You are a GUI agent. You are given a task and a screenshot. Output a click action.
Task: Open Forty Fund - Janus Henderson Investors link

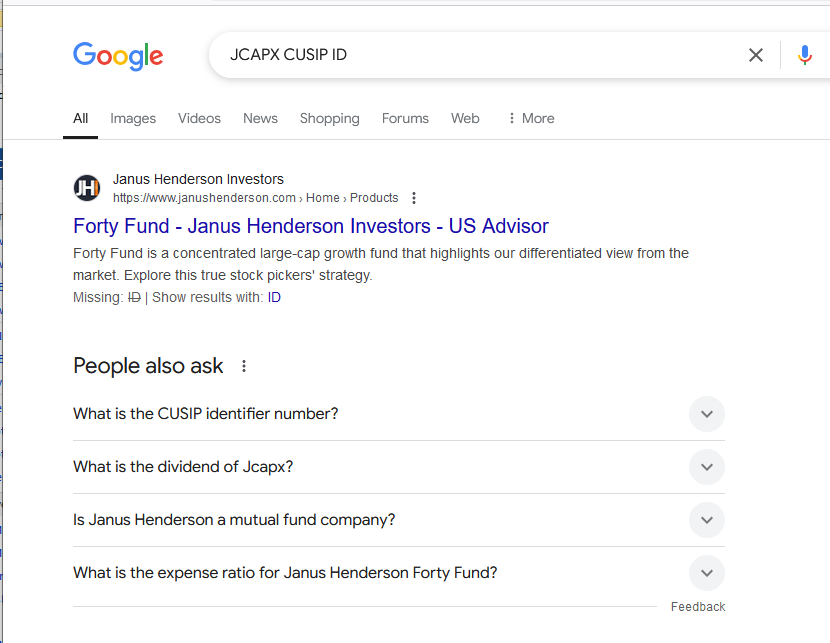point(311,226)
